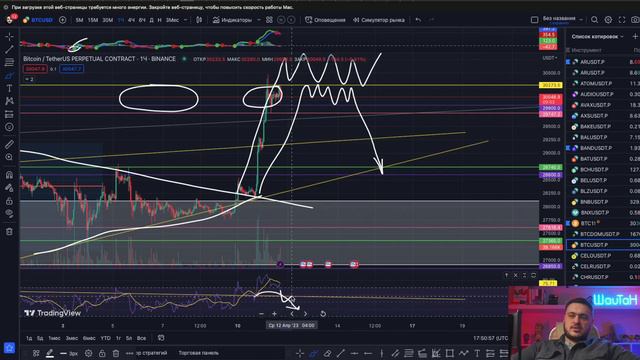Open the indicator templates icon
The height and width of the screenshot is (360, 640).
[269, 20]
